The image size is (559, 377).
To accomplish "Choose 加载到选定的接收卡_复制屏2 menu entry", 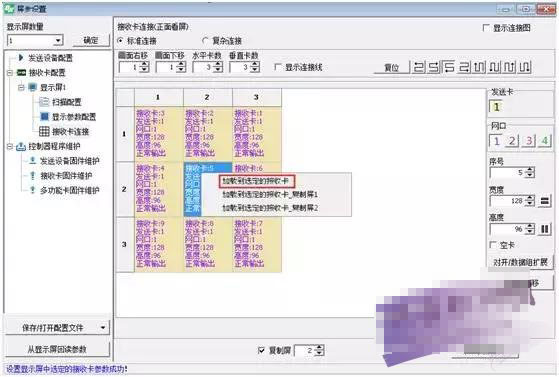I will pyautogui.click(x=270, y=208).
